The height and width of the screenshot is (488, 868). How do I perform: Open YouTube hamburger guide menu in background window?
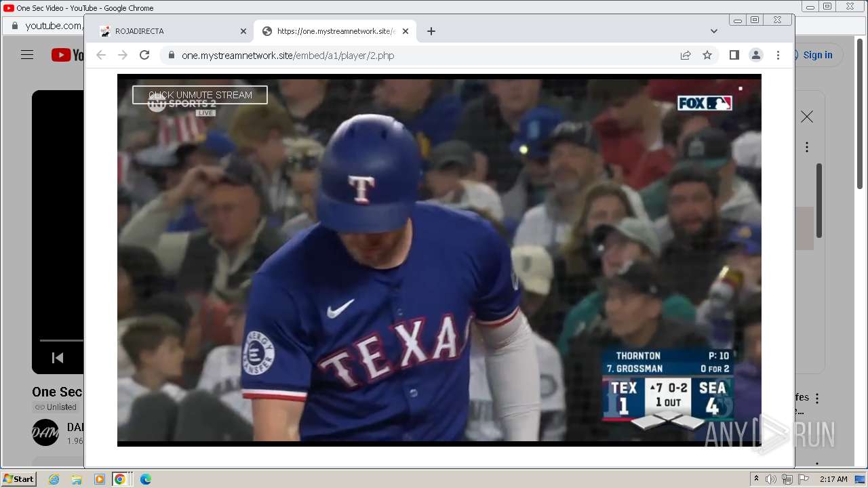(27, 55)
